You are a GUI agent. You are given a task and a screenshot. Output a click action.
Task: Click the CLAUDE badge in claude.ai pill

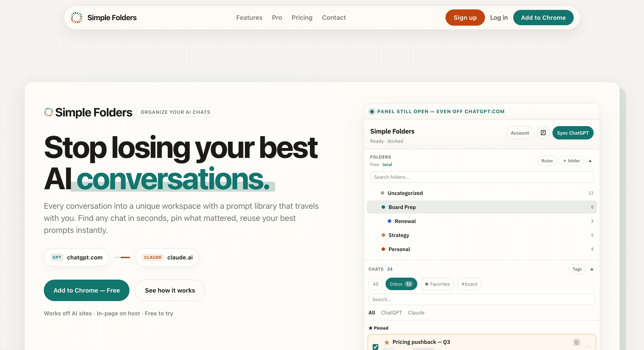[x=153, y=257]
